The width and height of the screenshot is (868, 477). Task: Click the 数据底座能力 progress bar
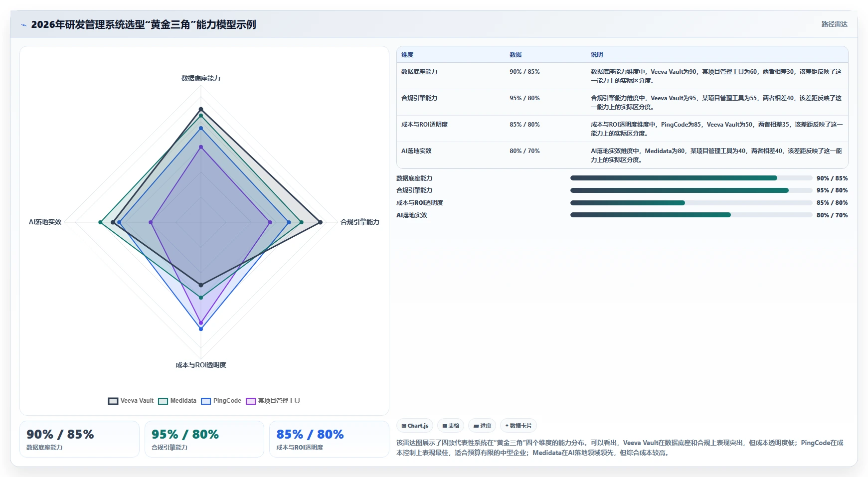(x=692, y=178)
